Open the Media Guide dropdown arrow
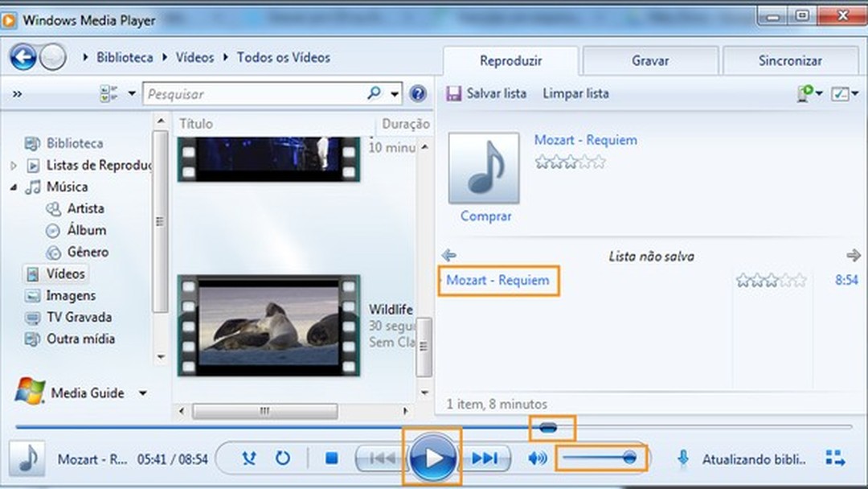The image size is (868, 489). tap(141, 393)
